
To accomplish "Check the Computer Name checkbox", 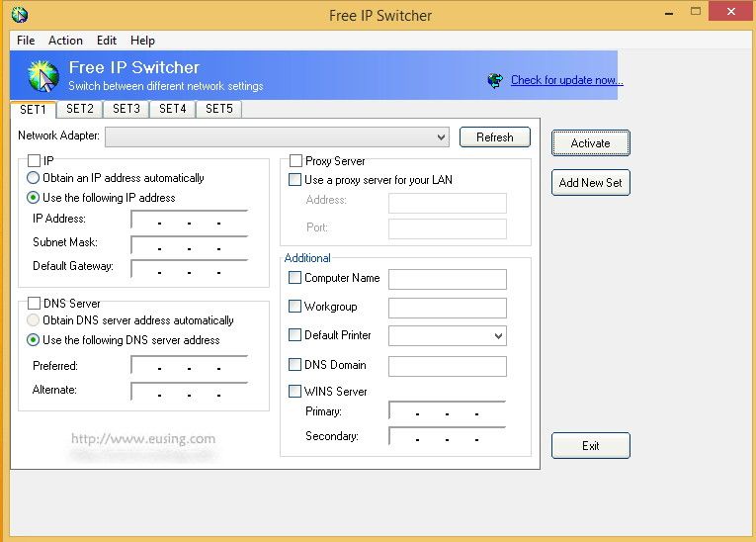I will tap(294, 278).
